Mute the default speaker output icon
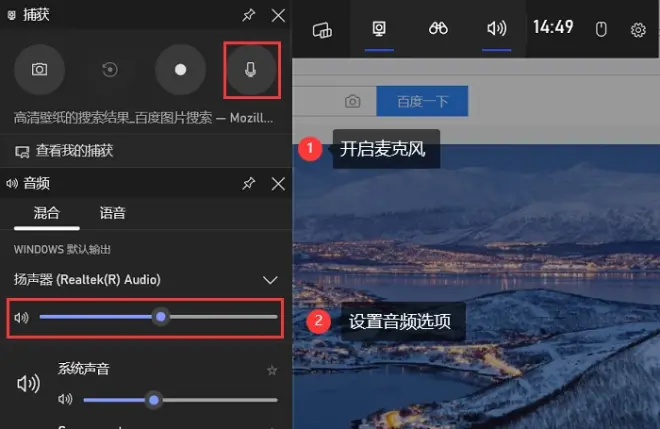The image size is (660, 429). pos(21,317)
